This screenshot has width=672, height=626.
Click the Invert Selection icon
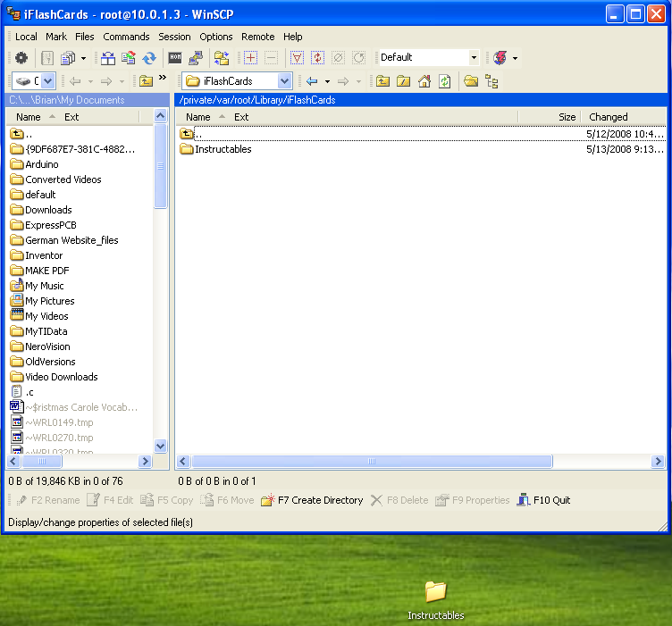(317, 57)
